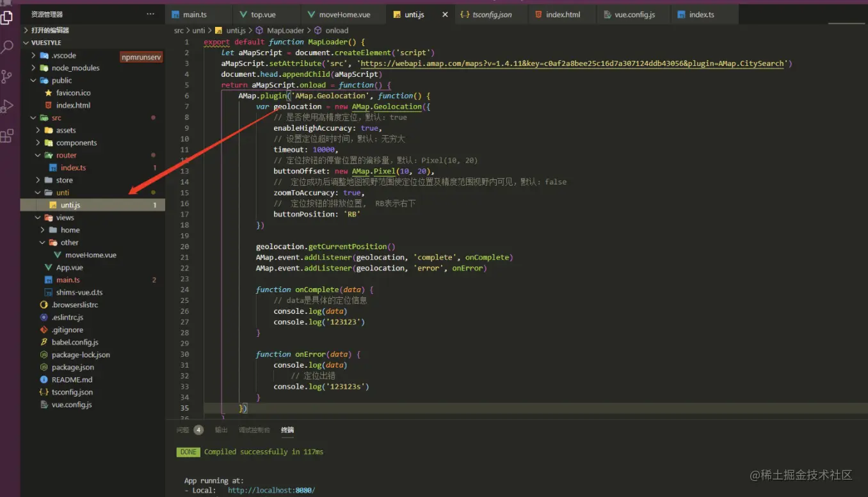Open index.ts under router
Image resolution: width=868 pixels, height=497 pixels.
coord(73,168)
